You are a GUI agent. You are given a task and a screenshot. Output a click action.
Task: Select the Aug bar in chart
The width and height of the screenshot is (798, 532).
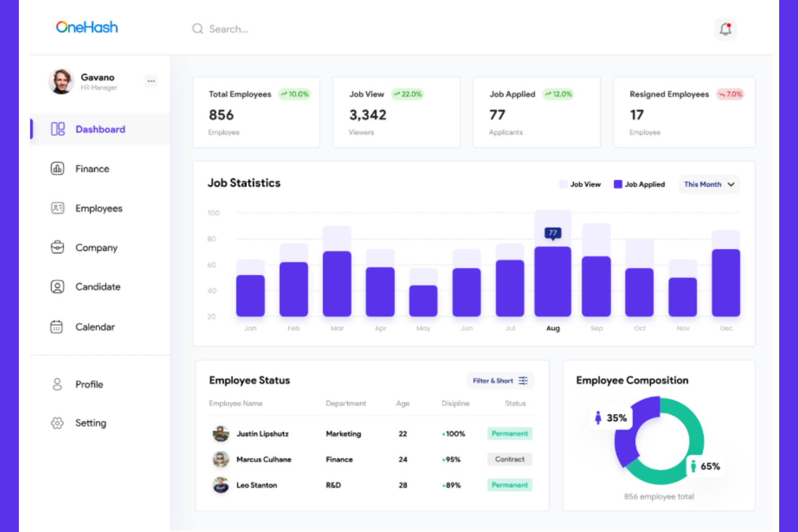[553, 281]
